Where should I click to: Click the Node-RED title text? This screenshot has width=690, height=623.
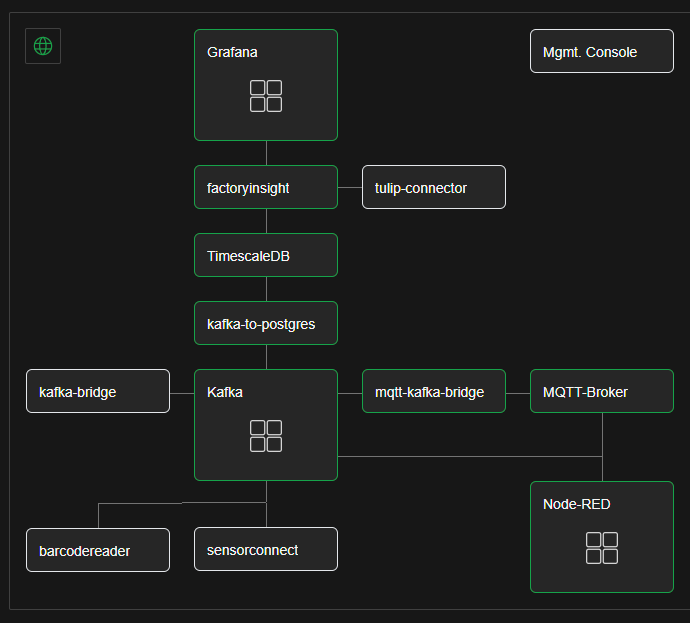(x=576, y=504)
